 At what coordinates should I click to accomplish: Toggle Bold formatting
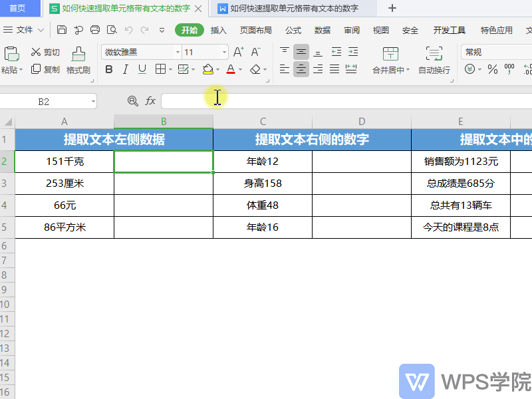109,70
